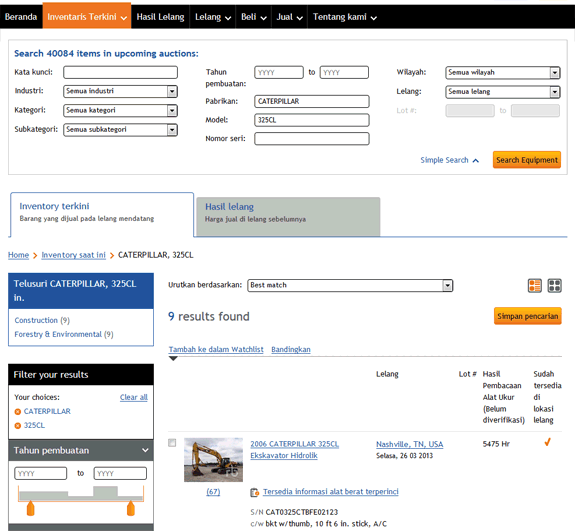Open Inventaris Terkini menu
Image resolution: width=575 pixels, height=531 pixels.
point(87,16)
